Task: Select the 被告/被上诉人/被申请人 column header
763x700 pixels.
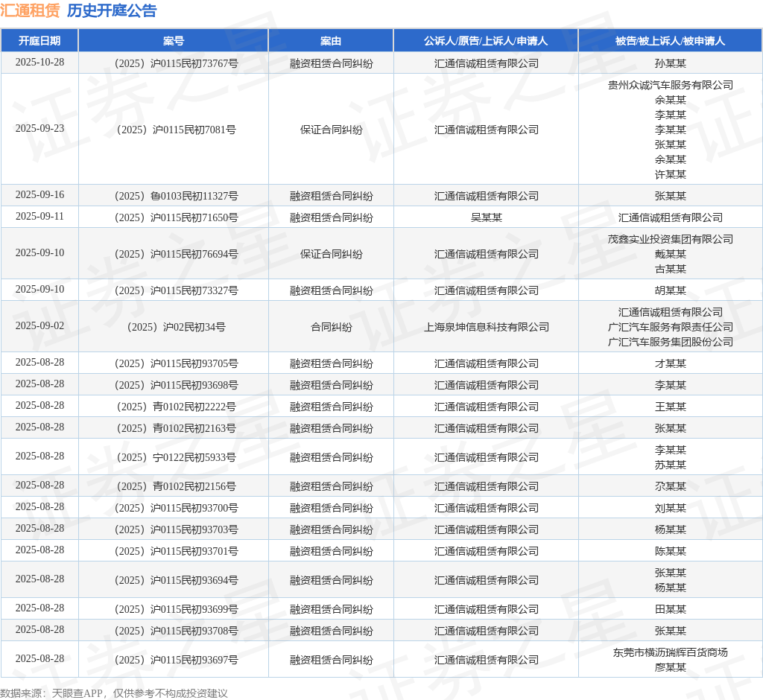Action: (x=670, y=41)
